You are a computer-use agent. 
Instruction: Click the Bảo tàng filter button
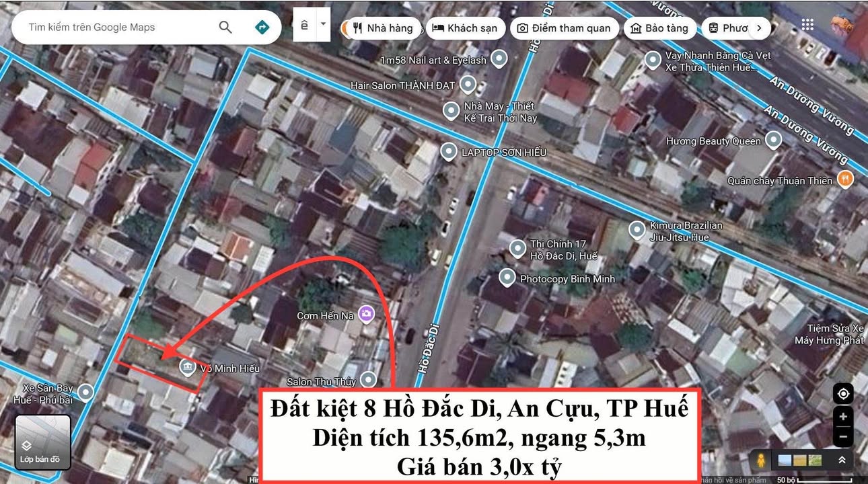(660, 28)
